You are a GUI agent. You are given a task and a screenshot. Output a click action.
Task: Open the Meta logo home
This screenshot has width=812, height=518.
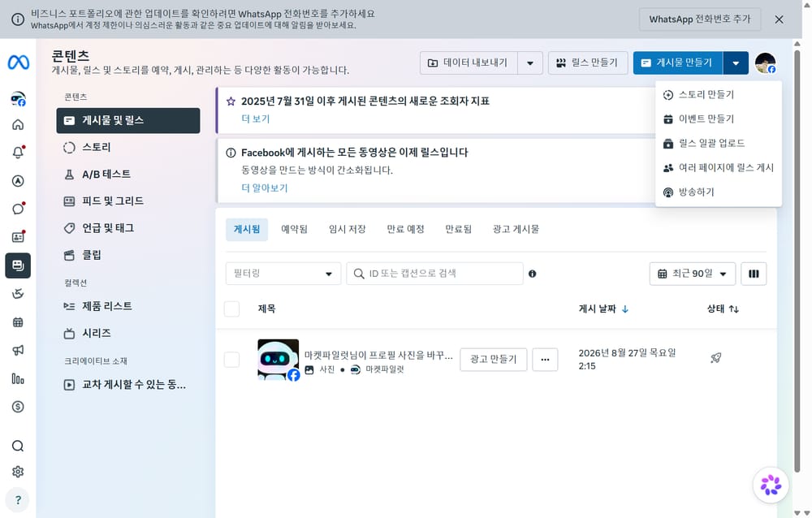click(18, 63)
